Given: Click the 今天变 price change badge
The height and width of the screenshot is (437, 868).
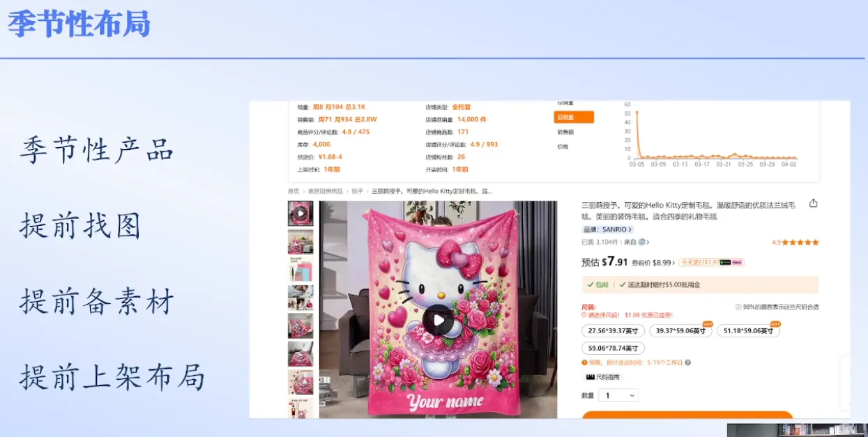Looking at the screenshot, I should coord(712,263).
